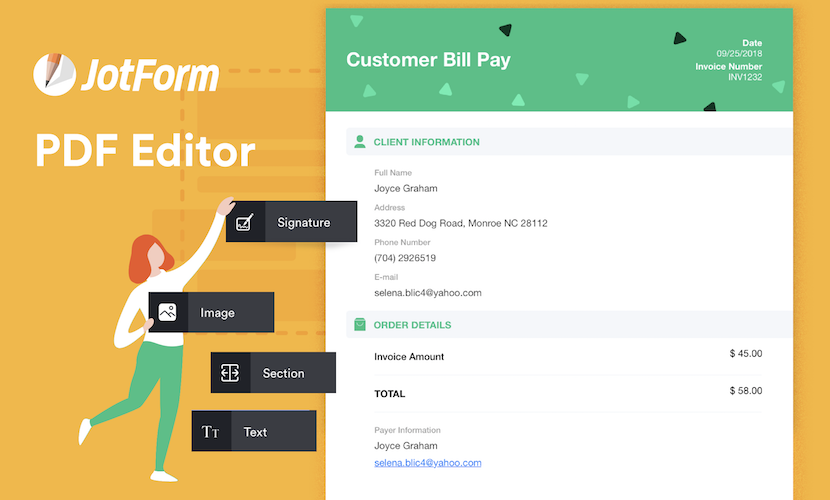The image size is (830, 500).
Task: Click the Payer Information label
Action: point(407,430)
